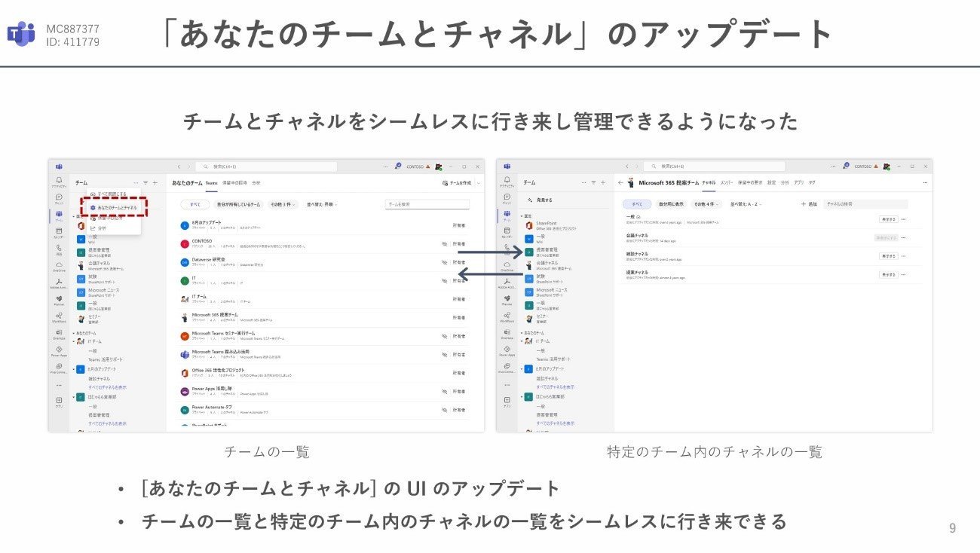This screenshot has width=980, height=553.
Task: Switch to メンバー tab in channel list window
Action: 727,182
